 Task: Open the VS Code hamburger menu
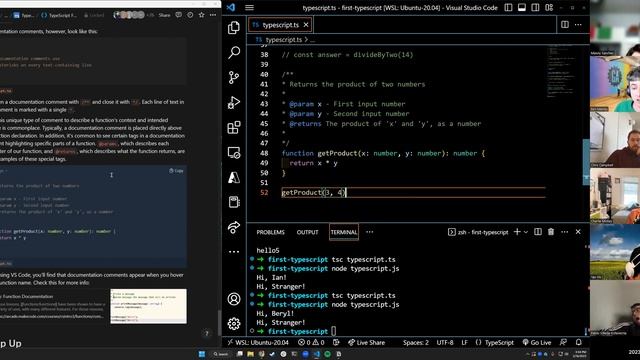point(249,7)
